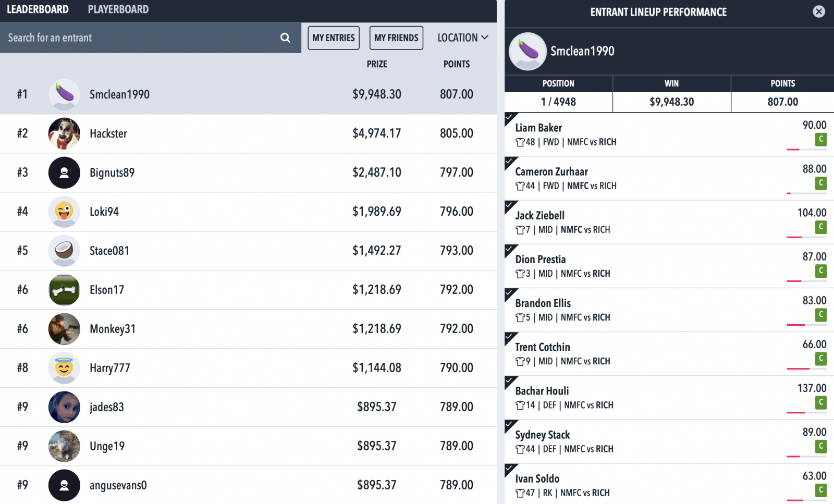The image size is (834, 504).
Task: Click the checkmark corner on Trent Cotchin row
Action: [x=510, y=338]
